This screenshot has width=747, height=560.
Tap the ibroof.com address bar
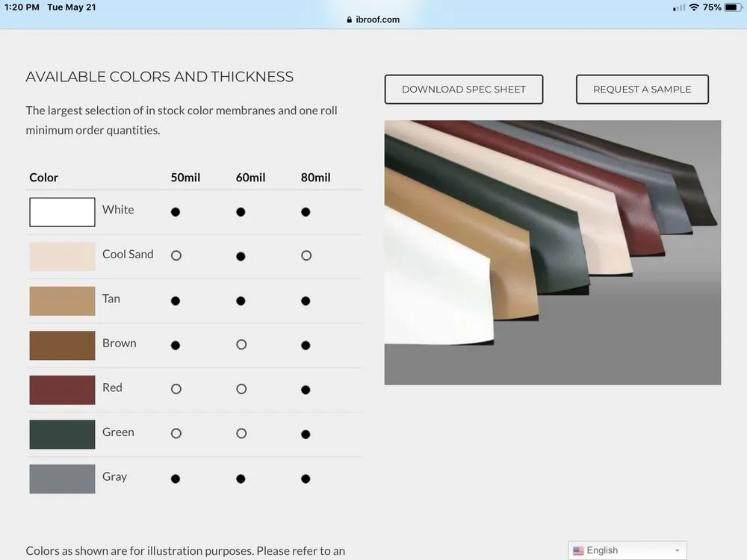coord(373,20)
